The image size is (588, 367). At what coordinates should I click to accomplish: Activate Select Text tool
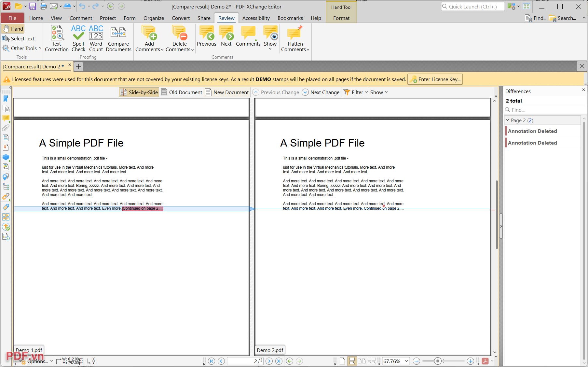18,38
